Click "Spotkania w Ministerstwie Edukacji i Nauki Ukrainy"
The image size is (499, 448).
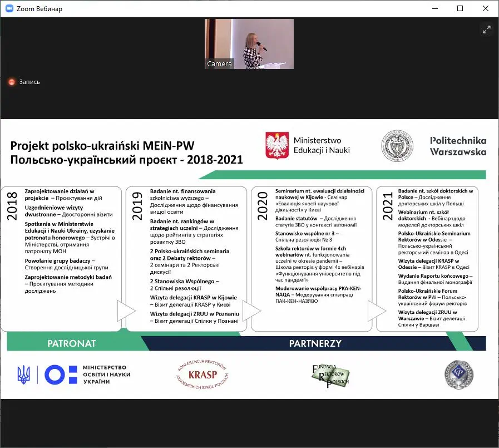[x=70, y=231]
